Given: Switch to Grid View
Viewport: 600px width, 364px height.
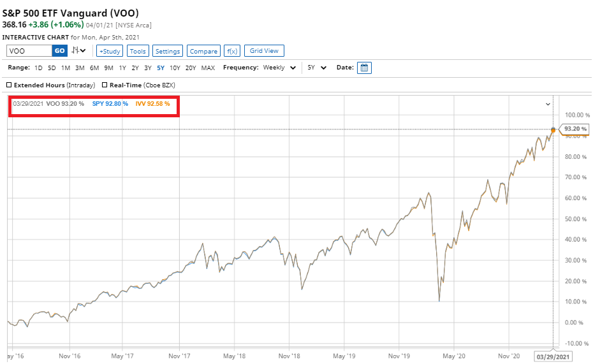Looking at the screenshot, I should (x=264, y=50).
